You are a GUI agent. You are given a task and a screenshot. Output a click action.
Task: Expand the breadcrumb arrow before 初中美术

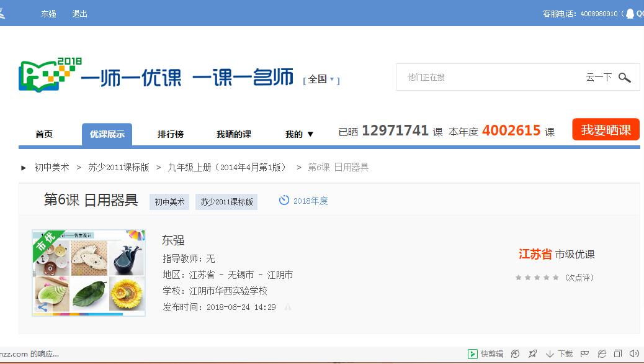(x=24, y=168)
